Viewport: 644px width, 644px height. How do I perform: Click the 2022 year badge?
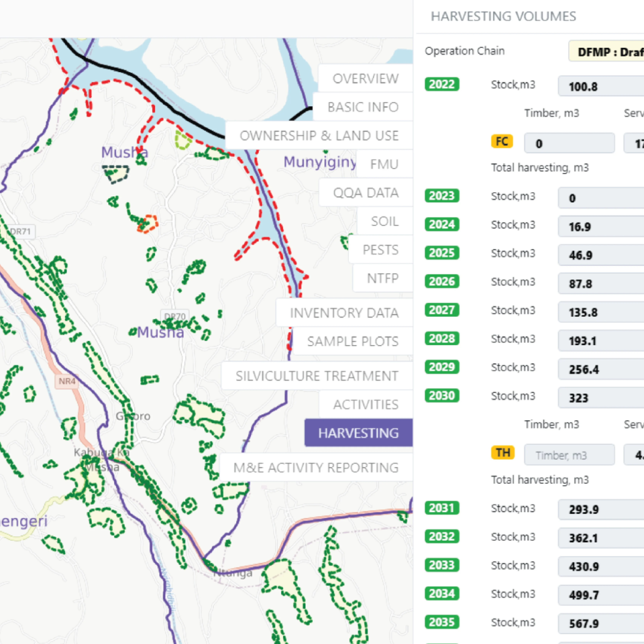point(442,84)
